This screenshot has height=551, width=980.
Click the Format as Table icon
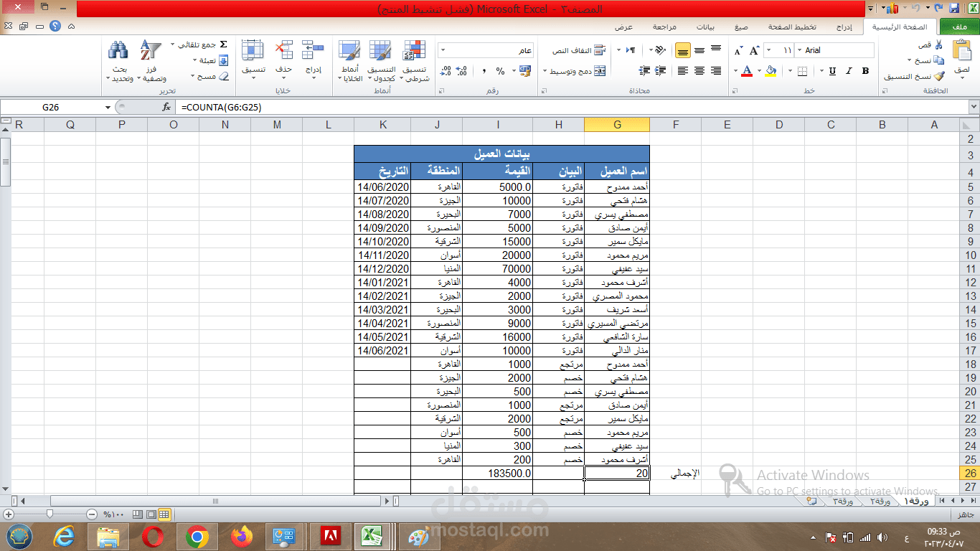pos(381,50)
